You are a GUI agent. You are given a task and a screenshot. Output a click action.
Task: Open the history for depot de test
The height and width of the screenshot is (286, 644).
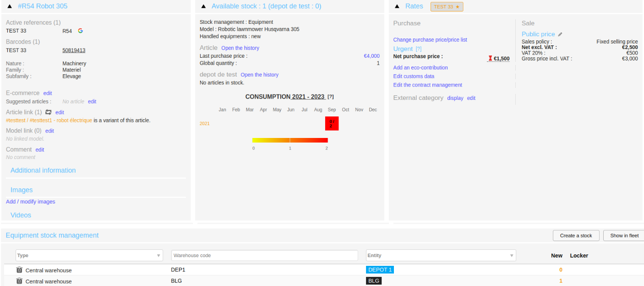click(259, 75)
